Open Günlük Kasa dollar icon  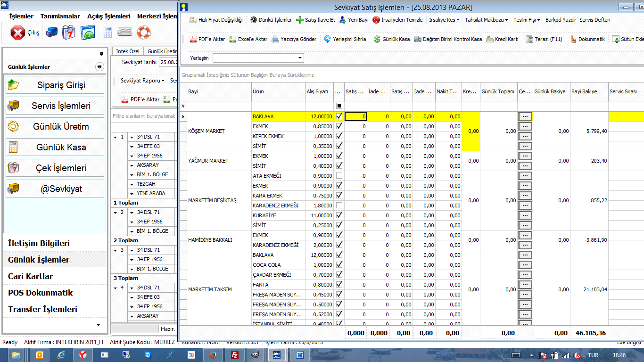click(377, 39)
